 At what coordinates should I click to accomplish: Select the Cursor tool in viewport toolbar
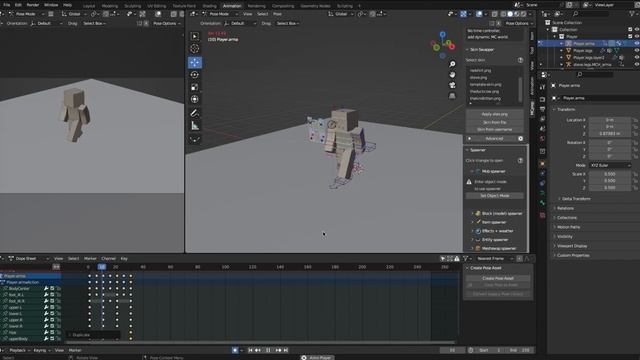click(x=195, y=49)
